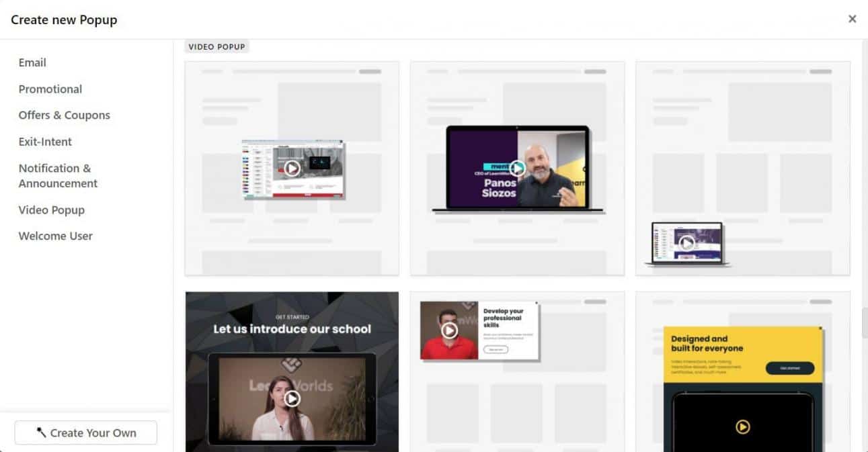This screenshot has height=452, width=868.
Task: Select Exit-Intent in the sidebar
Action: coord(45,142)
